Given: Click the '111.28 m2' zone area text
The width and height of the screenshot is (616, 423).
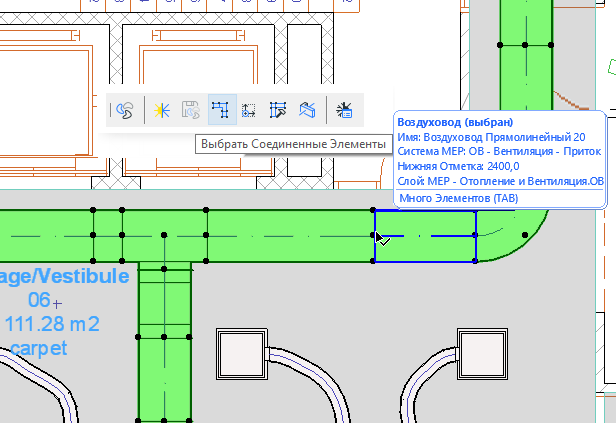Looking at the screenshot, I should 52,324.
